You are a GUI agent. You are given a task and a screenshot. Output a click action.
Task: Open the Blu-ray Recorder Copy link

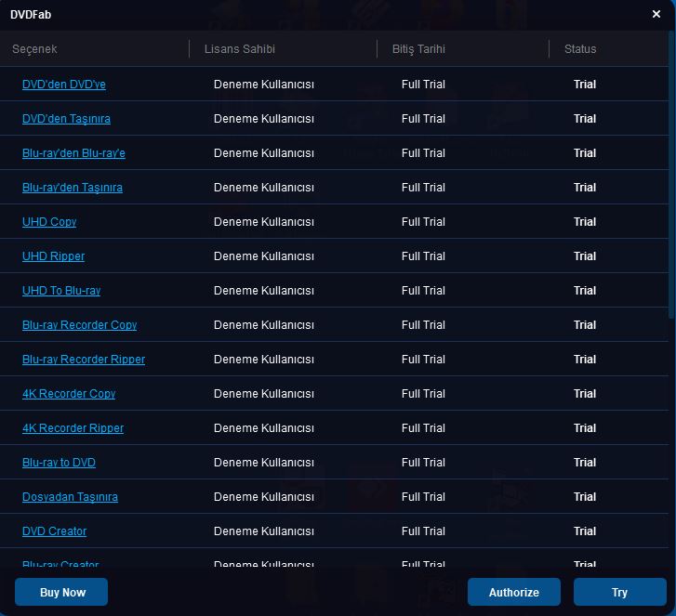[x=79, y=325]
